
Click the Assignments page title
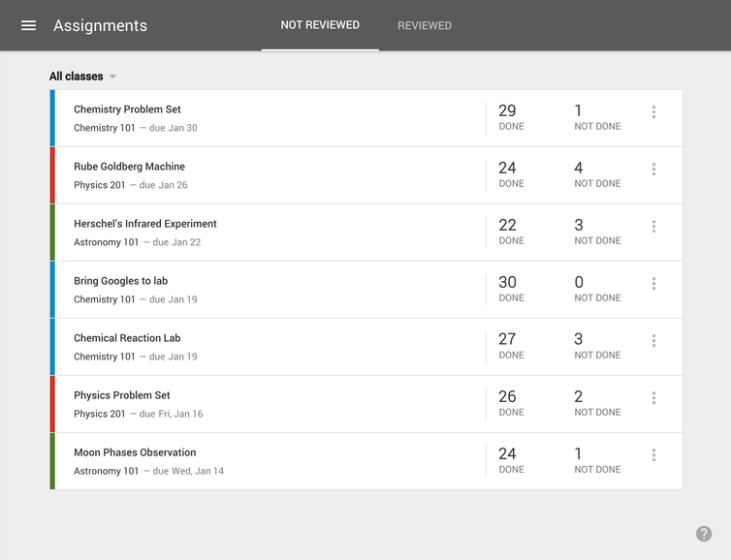[x=100, y=26]
